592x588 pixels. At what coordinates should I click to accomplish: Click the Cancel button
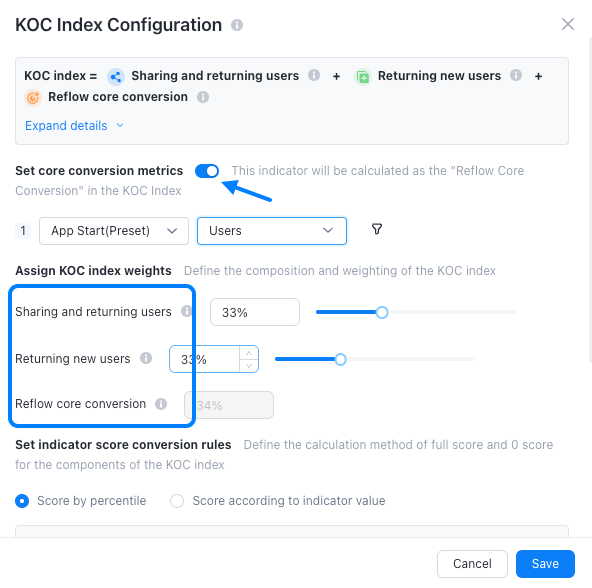coord(472,564)
